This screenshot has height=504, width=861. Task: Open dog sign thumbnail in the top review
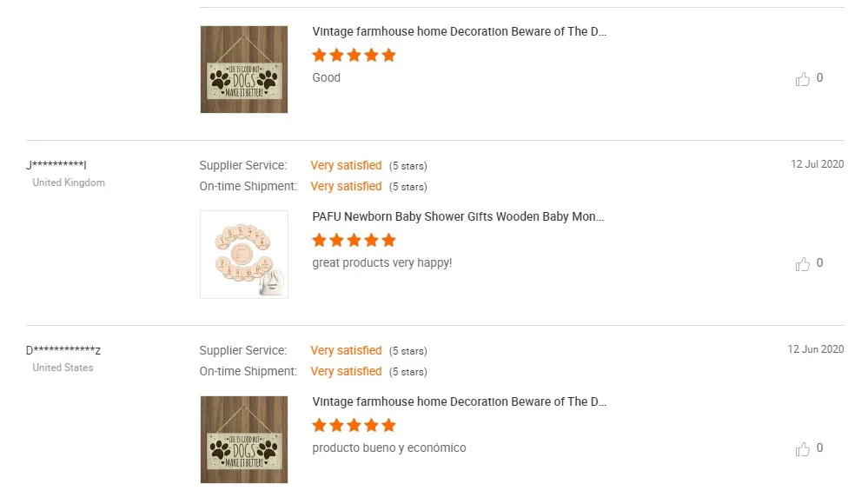coord(244,70)
